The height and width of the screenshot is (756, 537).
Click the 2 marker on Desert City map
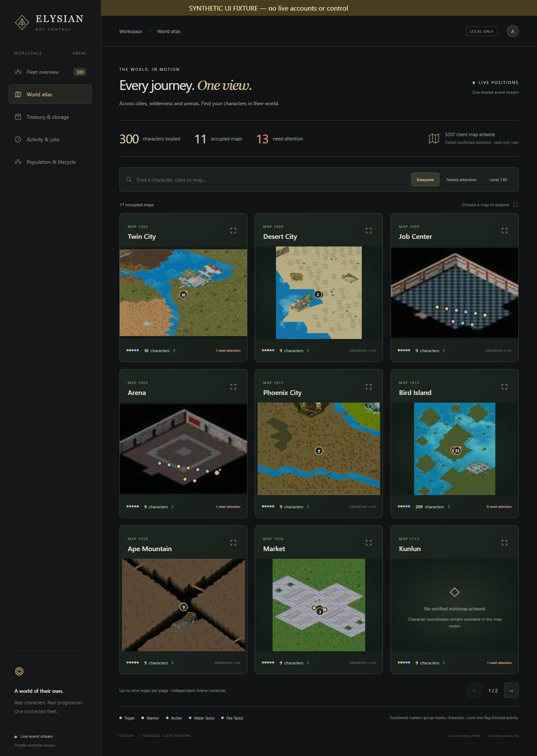[x=318, y=294]
